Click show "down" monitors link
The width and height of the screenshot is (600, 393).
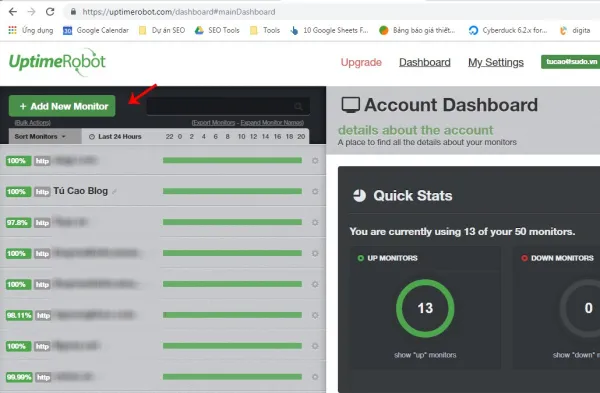point(576,355)
